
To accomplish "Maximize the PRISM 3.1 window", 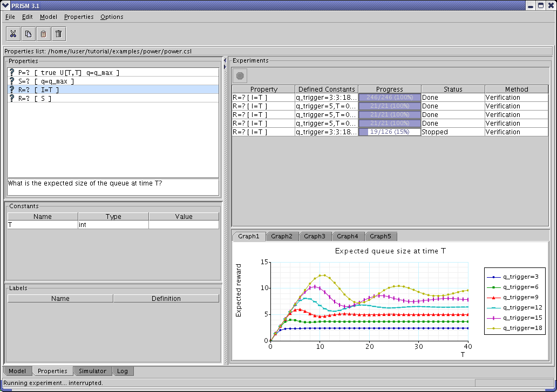I will 541,6.
